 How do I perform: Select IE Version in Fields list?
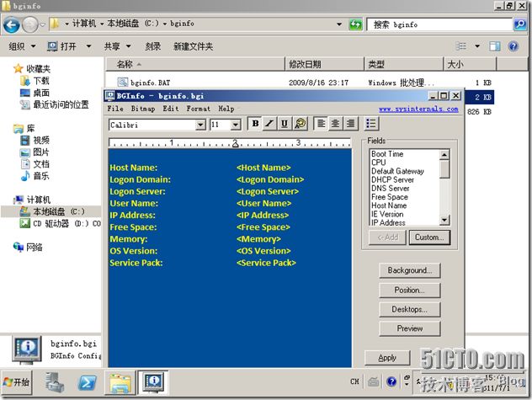coord(387,214)
